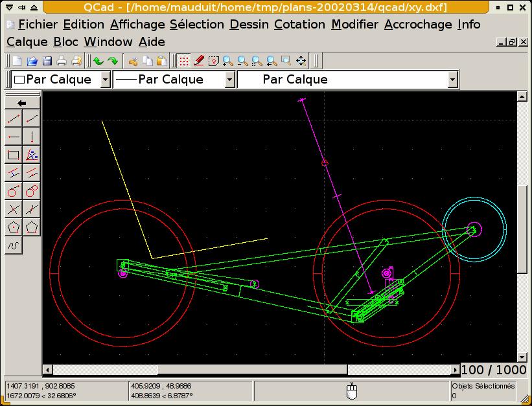Click the mouse icon in the status bar

pyautogui.click(x=352, y=391)
